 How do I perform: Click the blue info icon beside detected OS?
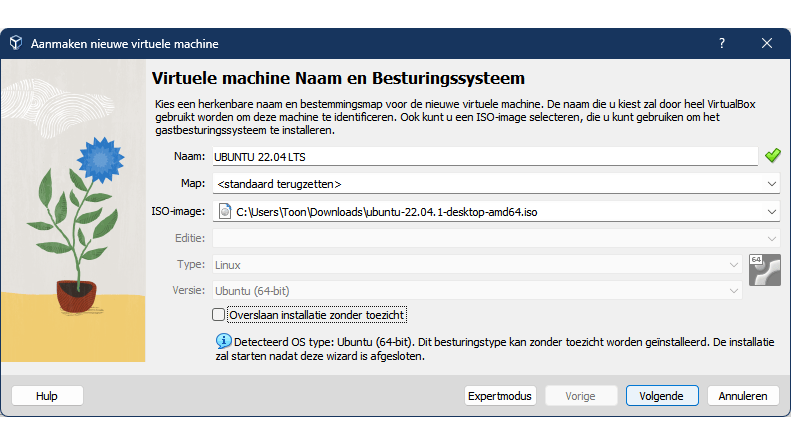coord(222,342)
